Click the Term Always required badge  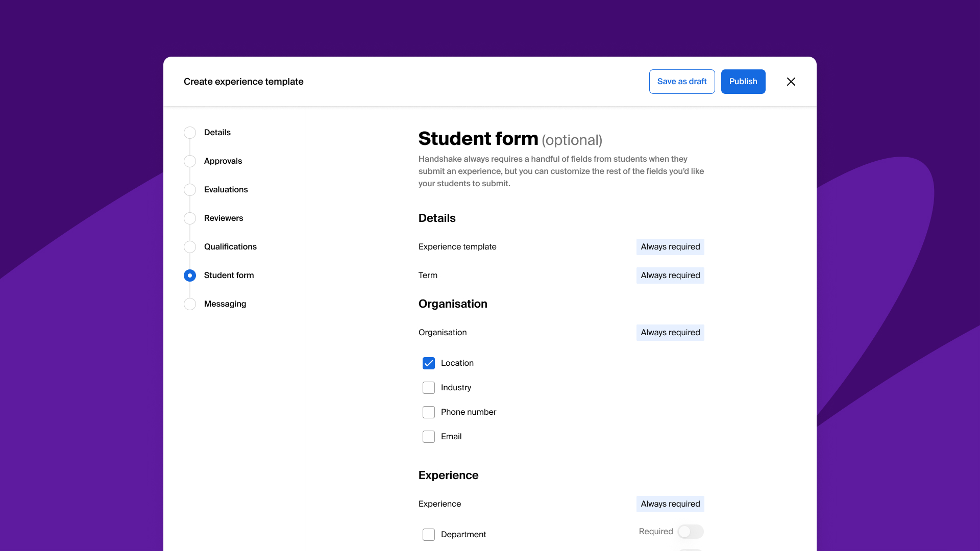click(670, 275)
